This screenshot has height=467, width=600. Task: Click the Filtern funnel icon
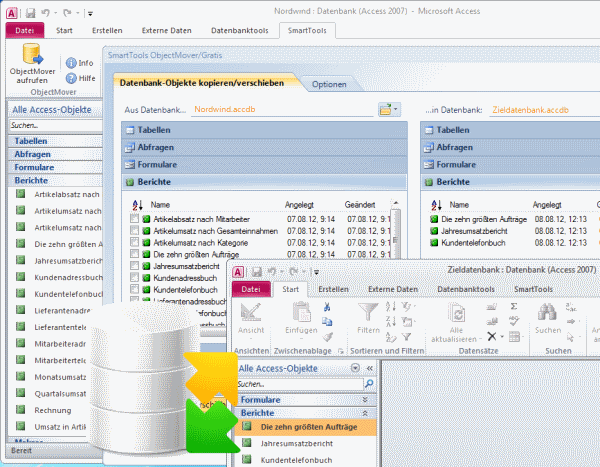pyautogui.click(x=368, y=318)
